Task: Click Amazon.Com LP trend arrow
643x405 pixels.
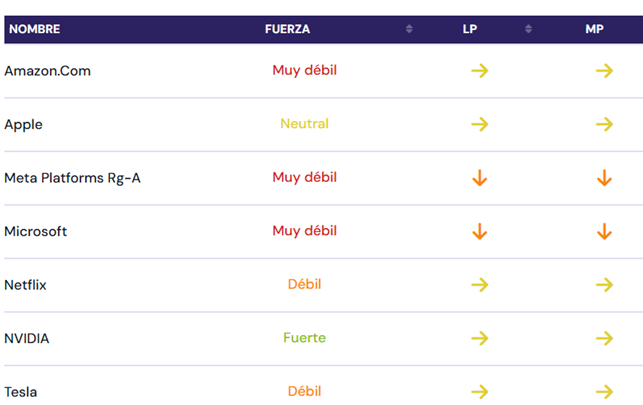Action: (479, 71)
